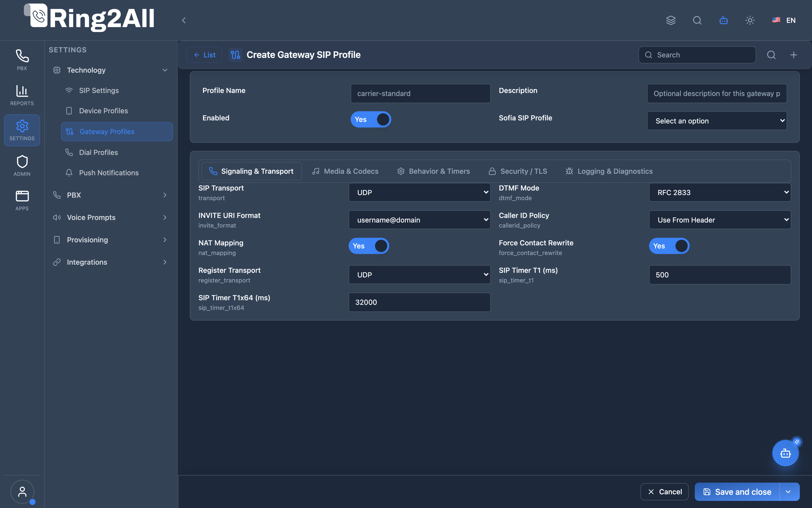This screenshot has width=812, height=508.
Task: Open the Ring2All logo home
Action: point(89,18)
